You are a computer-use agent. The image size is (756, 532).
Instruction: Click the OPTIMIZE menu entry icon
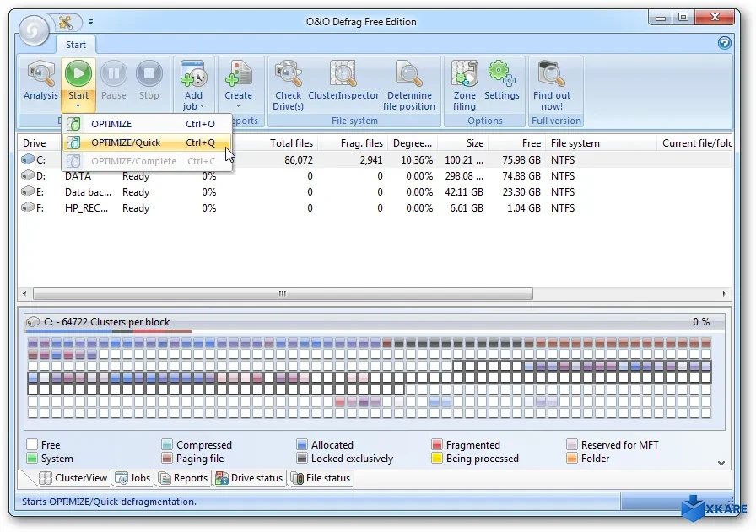(73, 124)
